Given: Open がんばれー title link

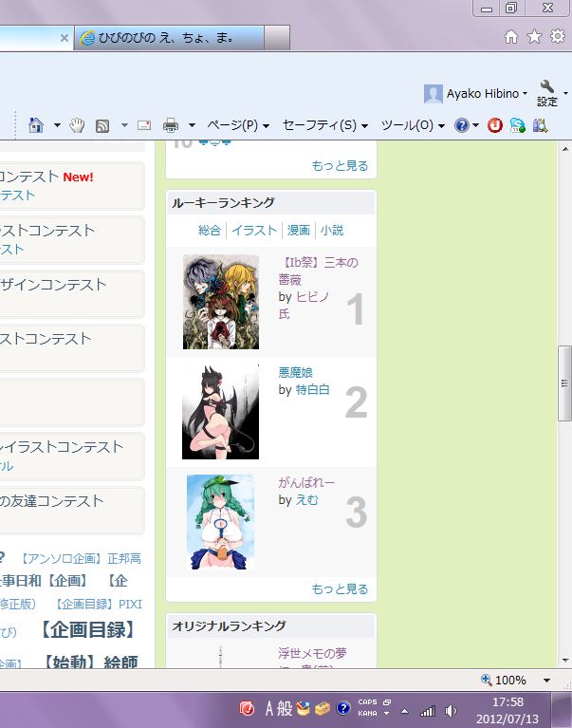Looking at the screenshot, I should pos(306,482).
